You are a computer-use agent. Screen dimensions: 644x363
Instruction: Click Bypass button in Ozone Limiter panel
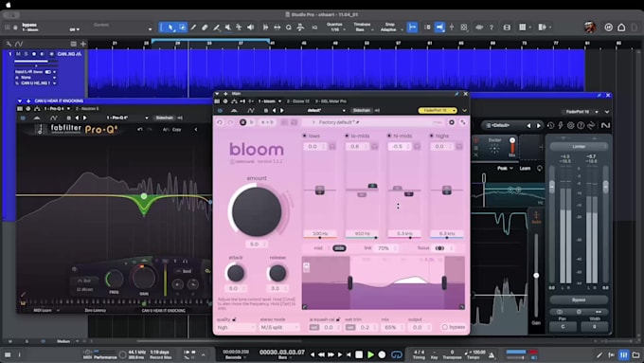coord(579,299)
